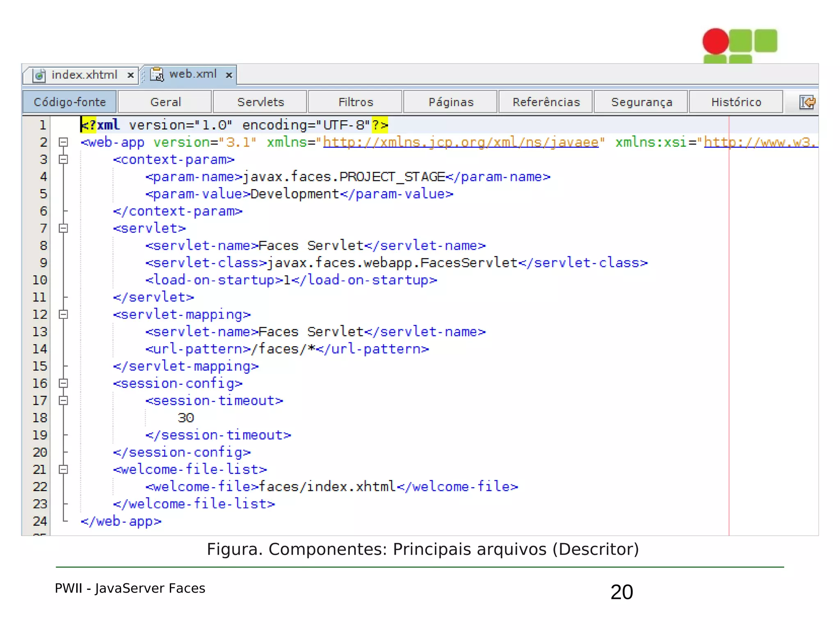Image resolution: width=840 pixels, height=630 pixels.
Task: Close the web.xml tab
Action: (x=229, y=75)
